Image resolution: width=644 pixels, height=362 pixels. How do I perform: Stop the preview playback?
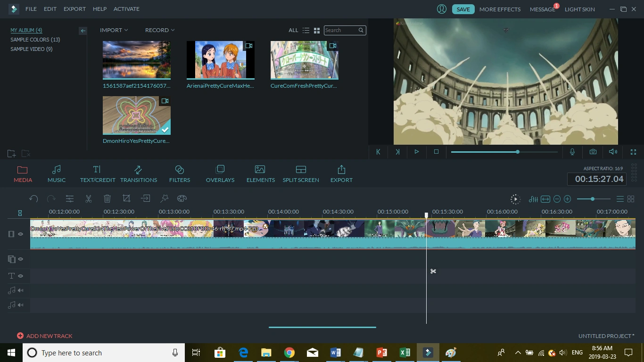(x=436, y=152)
